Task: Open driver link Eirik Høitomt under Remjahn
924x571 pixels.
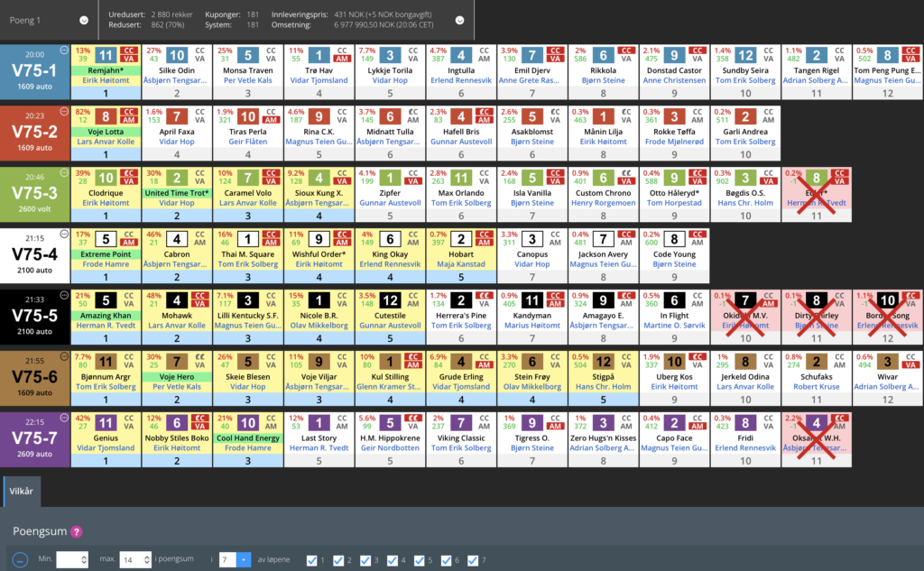Action: pyautogui.click(x=106, y=80)
